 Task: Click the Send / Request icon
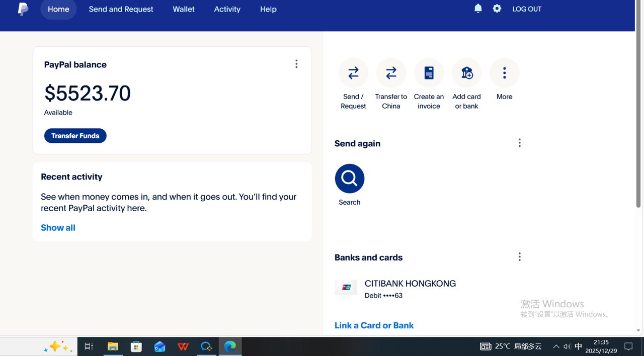pyautogui.click(x=353, y=73)
